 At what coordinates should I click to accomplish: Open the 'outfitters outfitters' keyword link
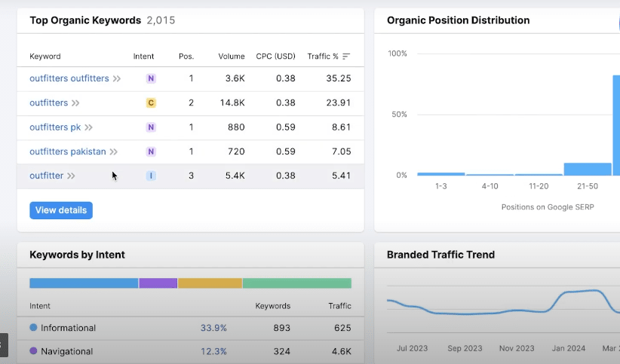[69, 78]
